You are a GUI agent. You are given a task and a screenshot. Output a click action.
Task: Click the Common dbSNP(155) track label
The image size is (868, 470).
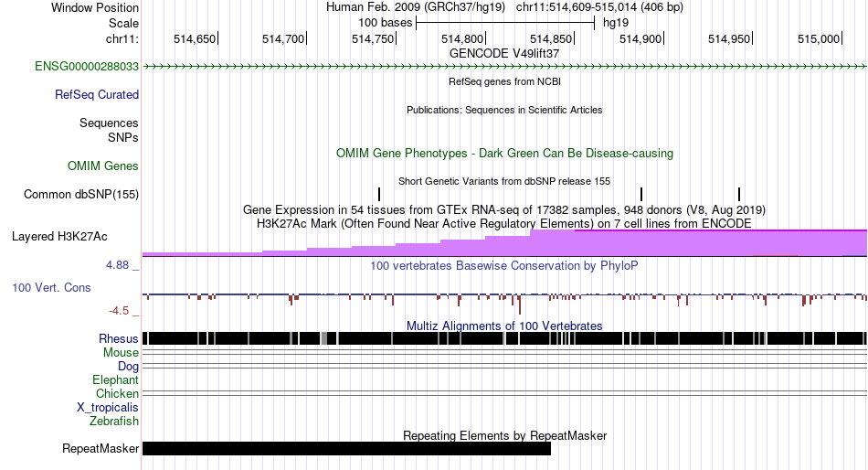pyautogui.click(x=80, y=195)
